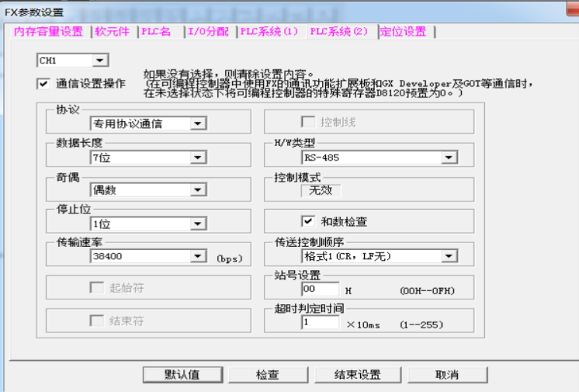Open the 奇偶 parity dropdown

click(198, 190)
